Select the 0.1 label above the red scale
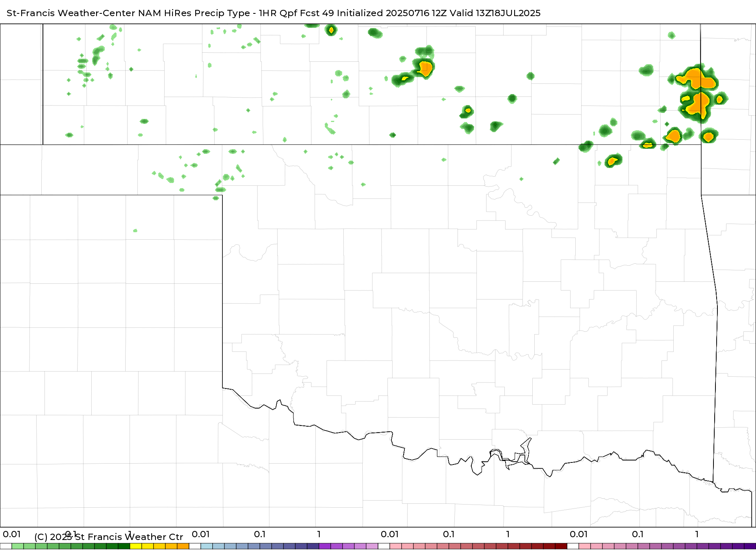756x551 pixels. [x=449, y=534]
